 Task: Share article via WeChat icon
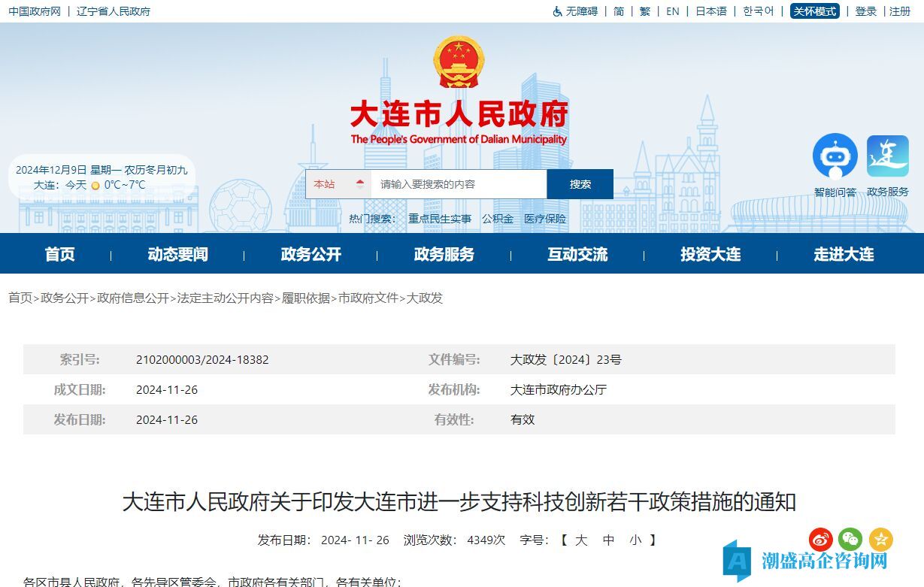pyautogui.click(x=850, y=539)
